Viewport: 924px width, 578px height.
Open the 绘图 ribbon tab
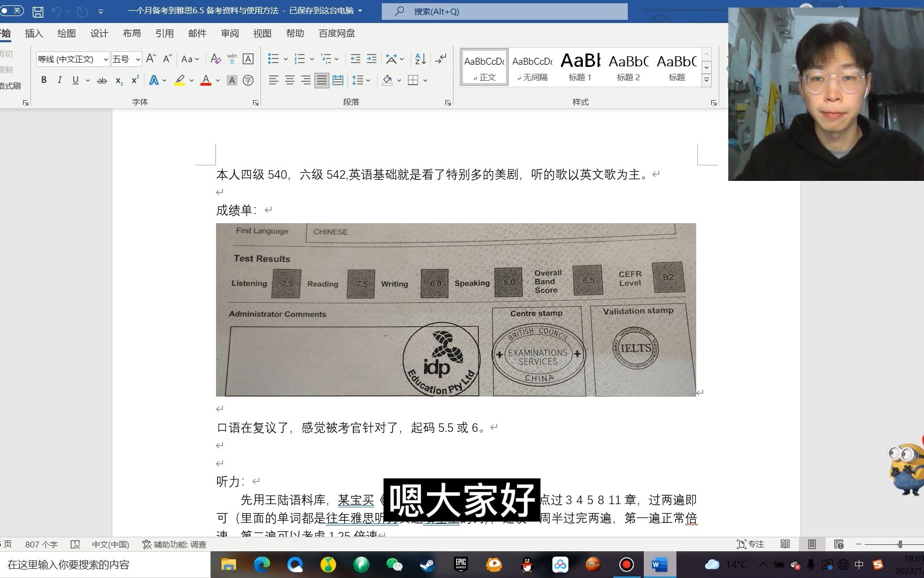click(x=66, y=33)
